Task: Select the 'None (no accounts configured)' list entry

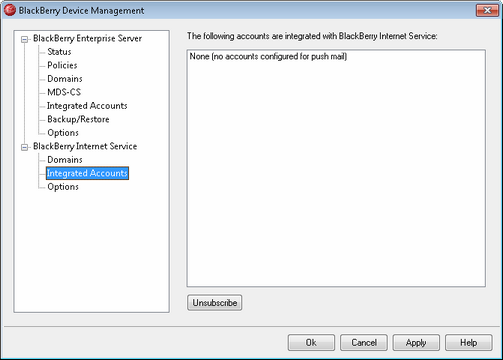Action: [x=268, y=56]
